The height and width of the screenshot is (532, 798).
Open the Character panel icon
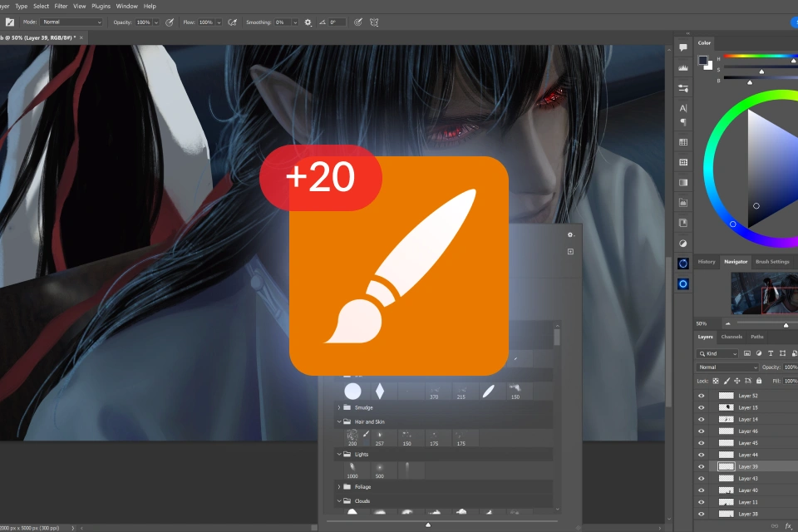pyautogui.click(x=683, y=108)
